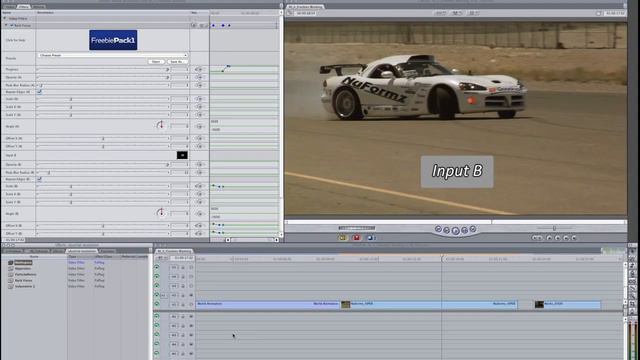Add a keyframe for the Progress parameter
640x360 pixels.
click(200, 70)
